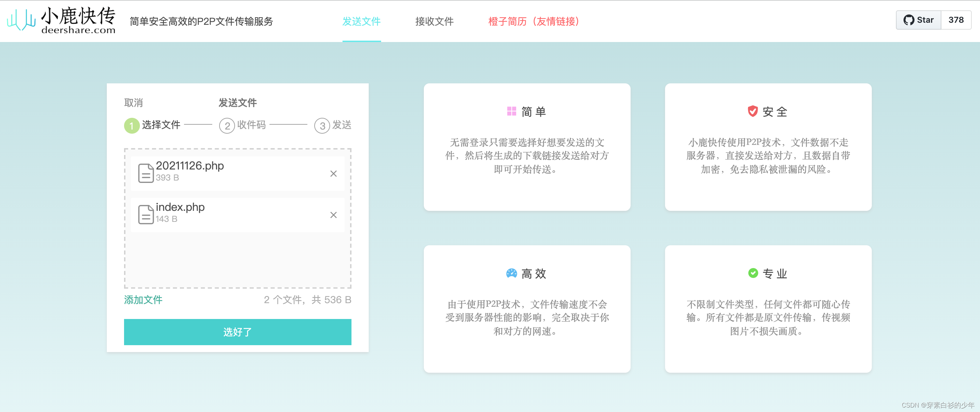The height and width of the screenshot is (412, 980).
Task: Click the 20211126.php file icon
Action: click(x=146, y=173)
